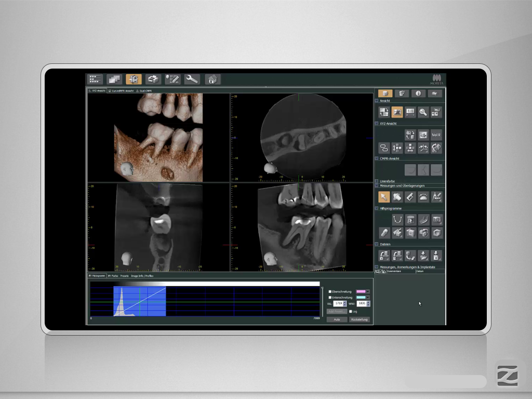532x399 pixels.
Task: Select the arrow pointer measurement tool
Action: tap(384, 196)
